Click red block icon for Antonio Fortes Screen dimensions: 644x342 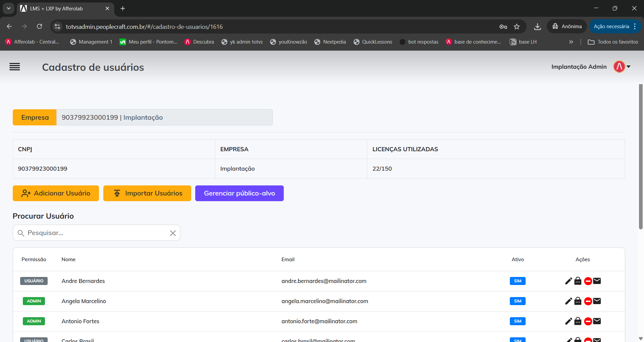coord(588,321)
